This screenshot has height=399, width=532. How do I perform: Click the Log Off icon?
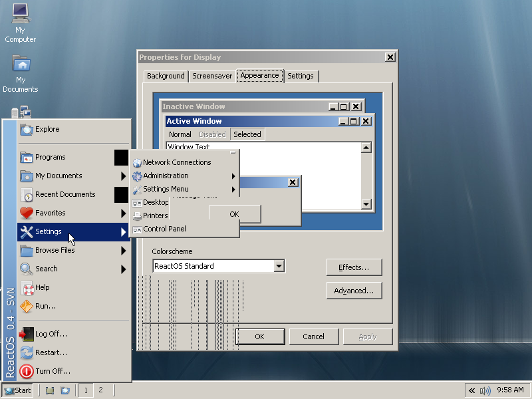pyautogui.click(x=27, y=334)
